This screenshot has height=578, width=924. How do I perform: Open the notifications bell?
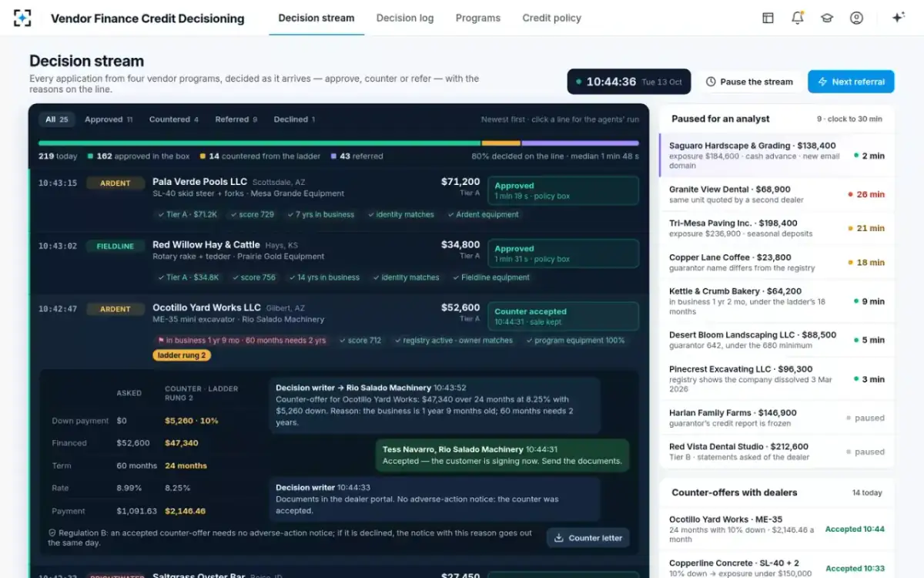pos(798,18)
